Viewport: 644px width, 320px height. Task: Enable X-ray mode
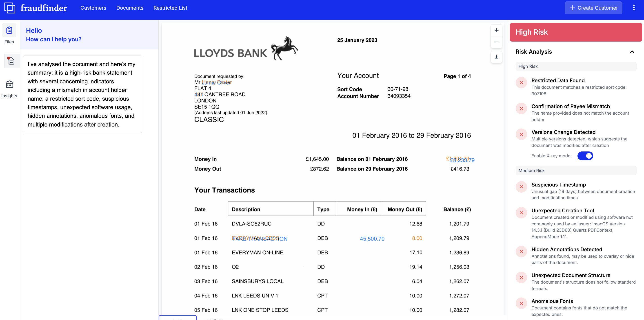(x=585, y=156)
